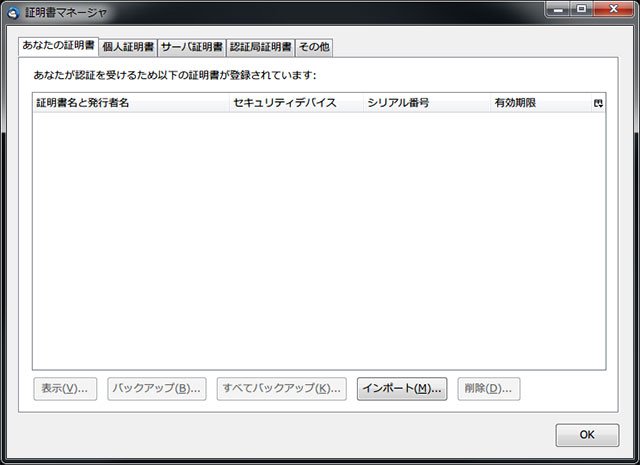Sort by 証明書名と発行者名 column header
The width and height of the screenshot is (640, 465).
pos(131,103)
